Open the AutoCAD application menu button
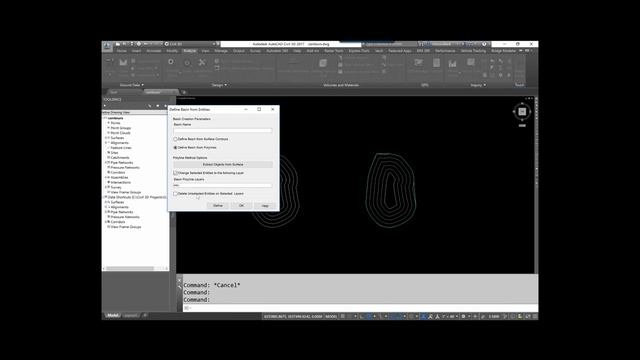Image resolution: width=640 pixels, height=360 pixels. pos(107,46)
